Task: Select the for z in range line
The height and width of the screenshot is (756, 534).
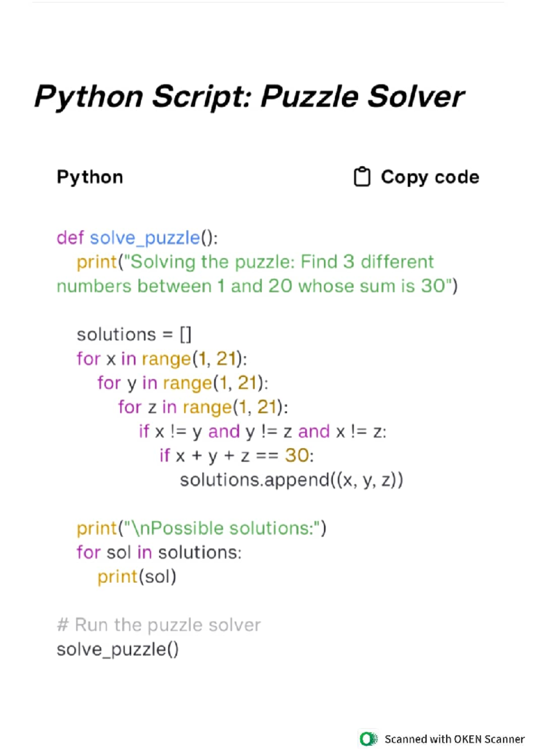Action: pos(203,407)
